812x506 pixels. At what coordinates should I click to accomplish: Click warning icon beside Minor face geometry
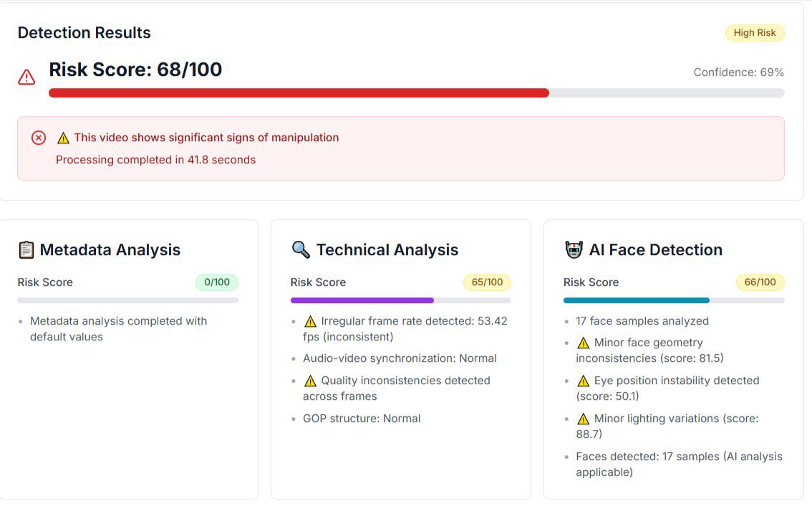point(583,343)
